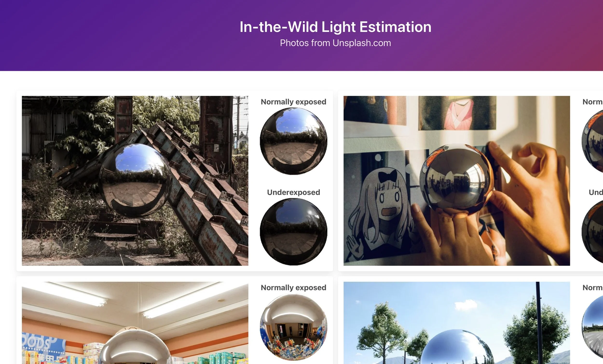The height and width of the screenshot is (364, 603).
Task: Open the supermarket ceiling lights photo
Action: coord(135,323)
